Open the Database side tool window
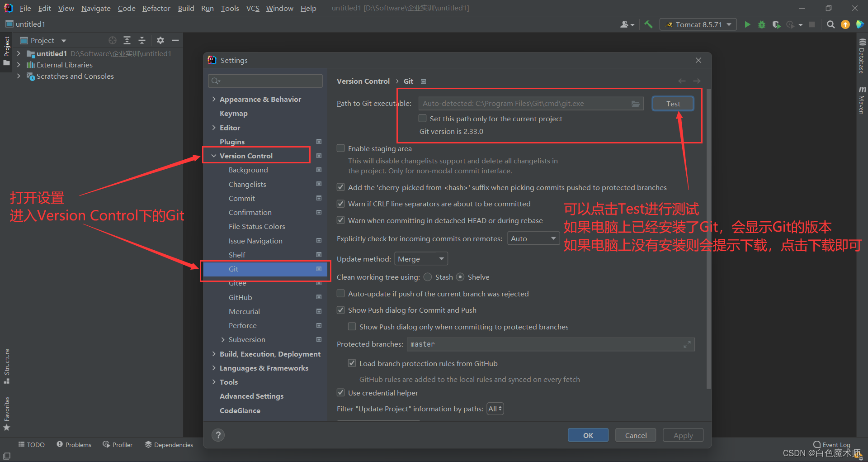This screenshot has height=462, width=868. click(862, 56)
